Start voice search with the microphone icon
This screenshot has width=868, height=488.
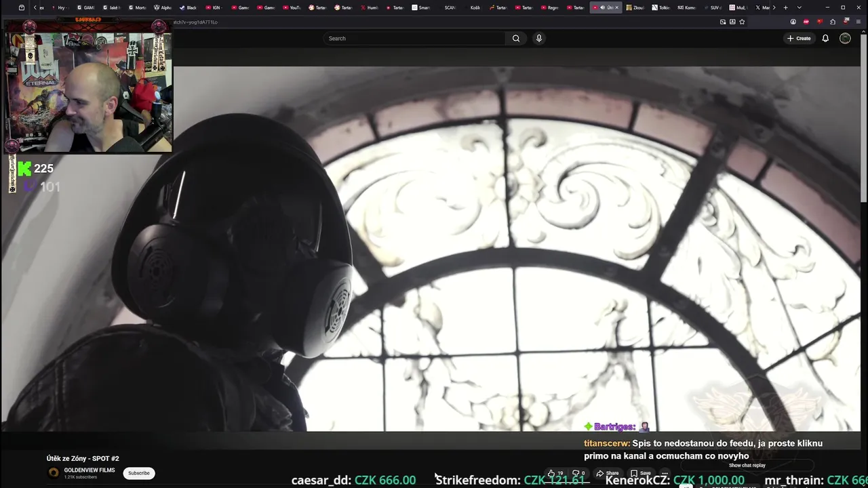pyautogui.click(x=539, y=39)
